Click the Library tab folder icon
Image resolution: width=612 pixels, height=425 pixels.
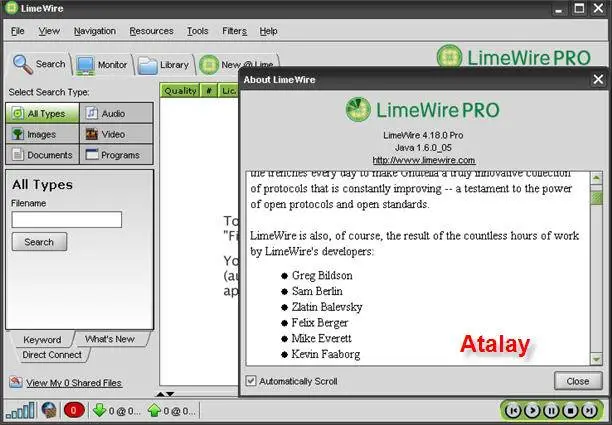click(148, 66)
